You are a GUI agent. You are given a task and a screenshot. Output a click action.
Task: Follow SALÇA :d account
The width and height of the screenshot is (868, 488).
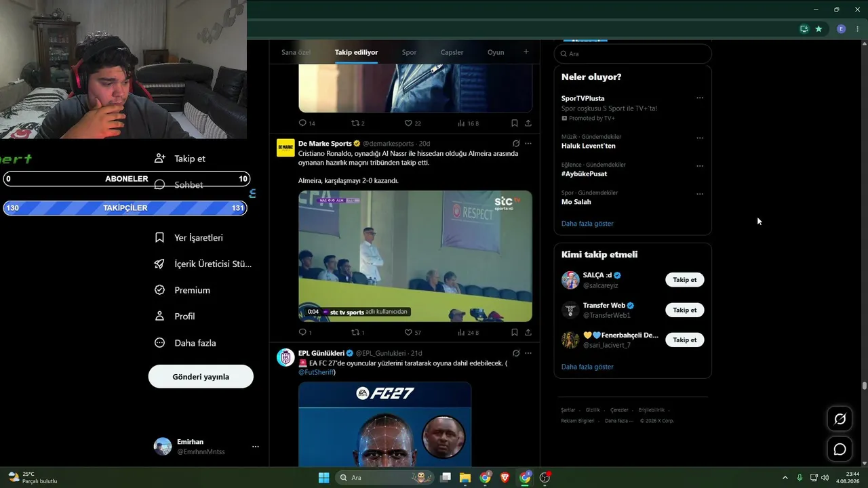[x=684, y=280]
